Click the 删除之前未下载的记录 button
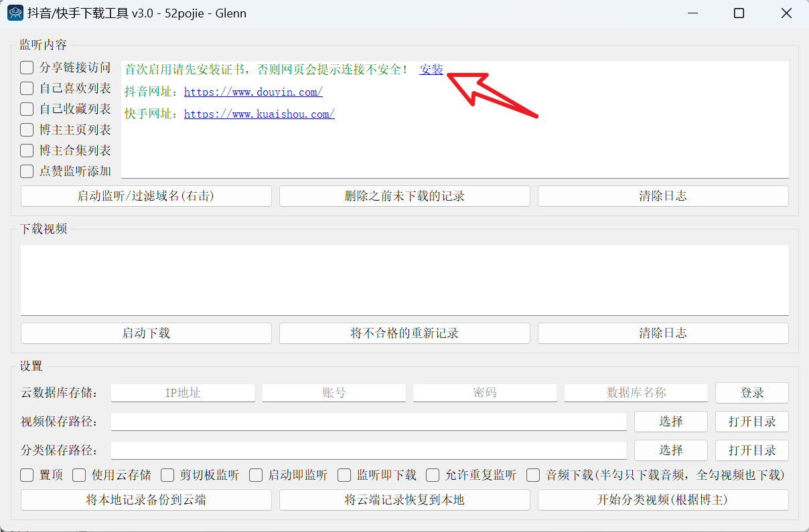809x532 pixels. (404, 195)
